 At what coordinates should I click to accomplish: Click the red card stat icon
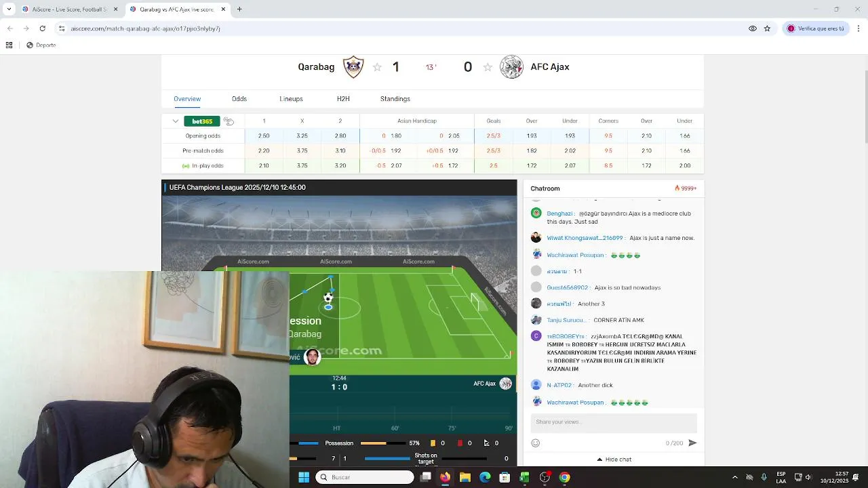[460, 443]
